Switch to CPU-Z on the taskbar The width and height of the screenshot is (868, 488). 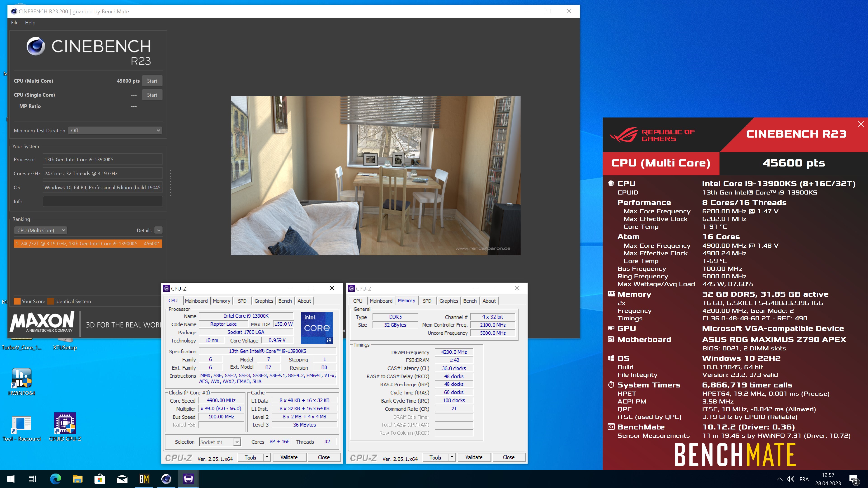tap(188, 479)
